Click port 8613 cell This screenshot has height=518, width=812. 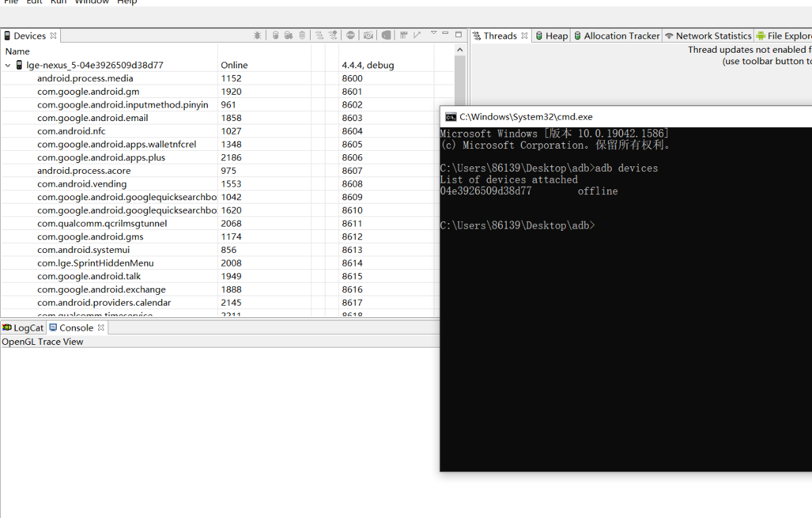(x=352, y=250)
